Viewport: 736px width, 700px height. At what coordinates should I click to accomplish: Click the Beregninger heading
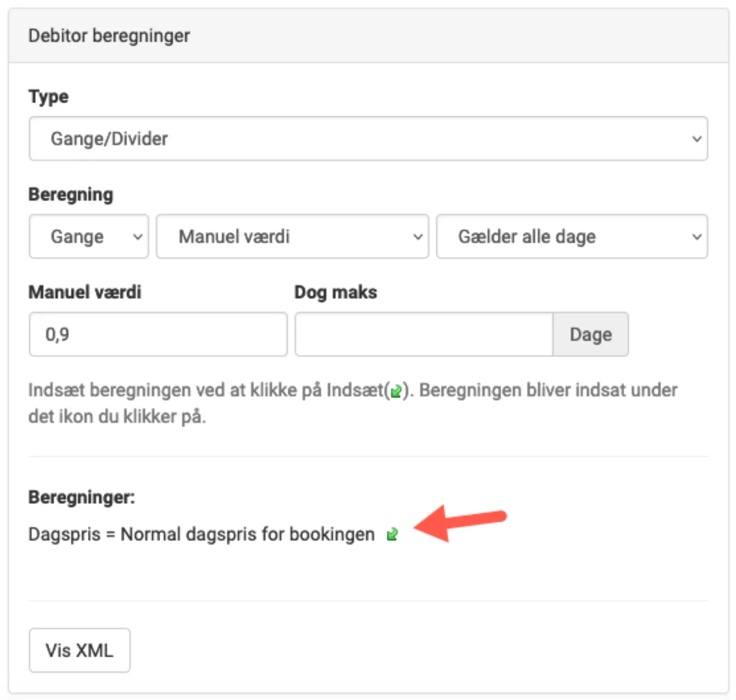pyautogui.click(x=82, y=497)
